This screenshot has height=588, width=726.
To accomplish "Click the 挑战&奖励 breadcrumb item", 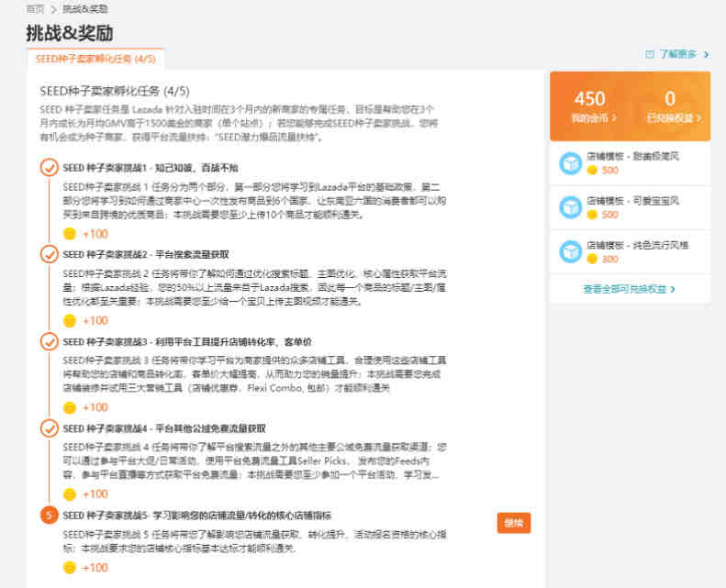I will [x=85, y=9].
